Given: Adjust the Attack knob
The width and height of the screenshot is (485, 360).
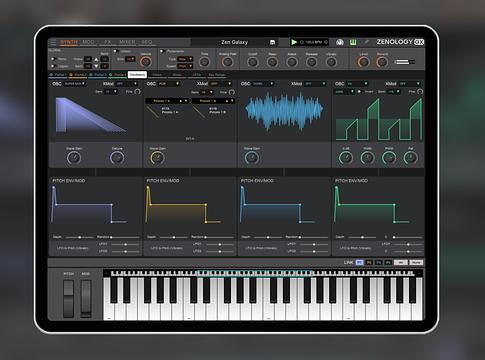Looking at the screenshot, I should point(292,62).
